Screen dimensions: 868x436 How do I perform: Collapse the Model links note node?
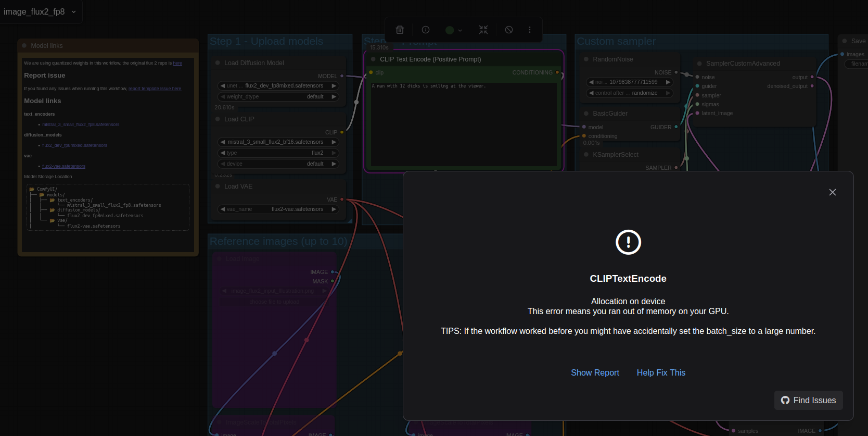[x=24, y=46]
